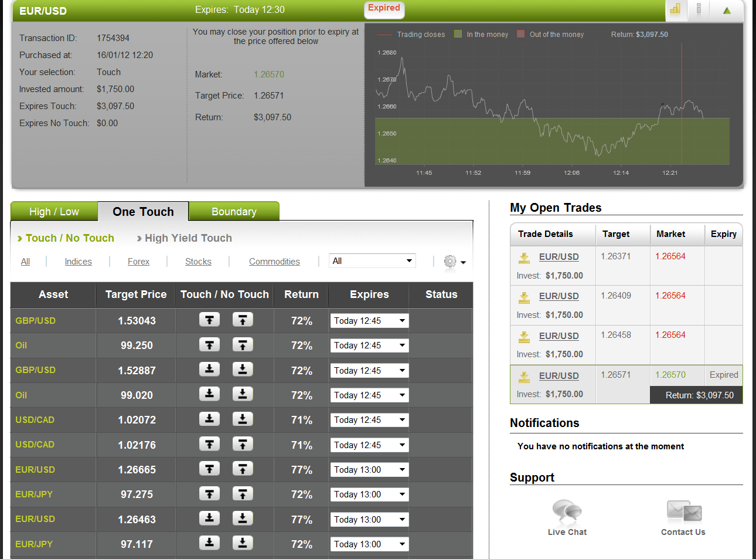Click the Touch button for EUR/USD 1.26665
This screenshot has width=756, height=559.
pos(209,469)
